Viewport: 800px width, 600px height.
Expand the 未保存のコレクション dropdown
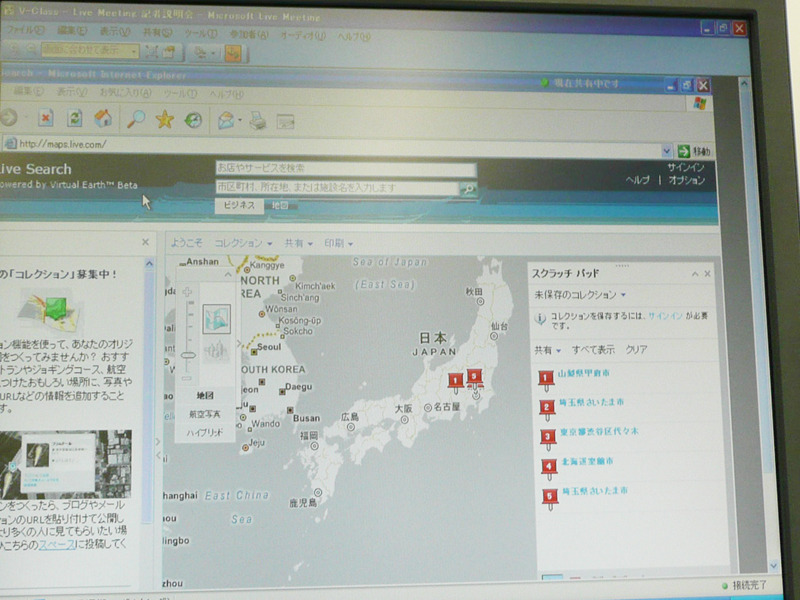point(580,295)
